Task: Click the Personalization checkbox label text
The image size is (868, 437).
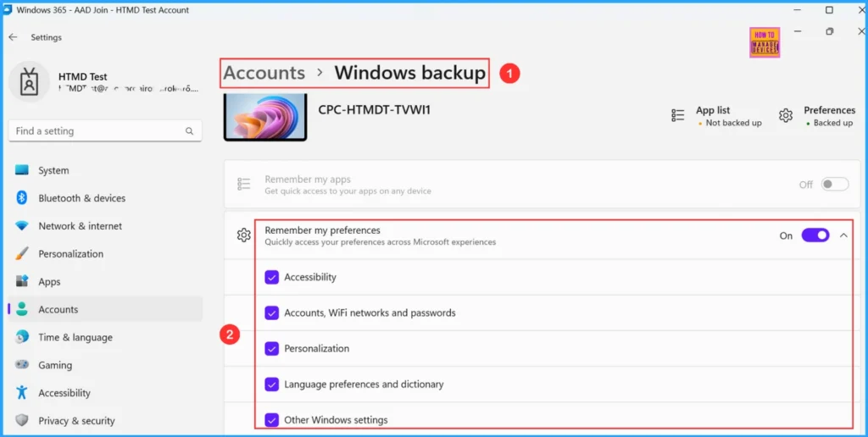Action: 317,348
